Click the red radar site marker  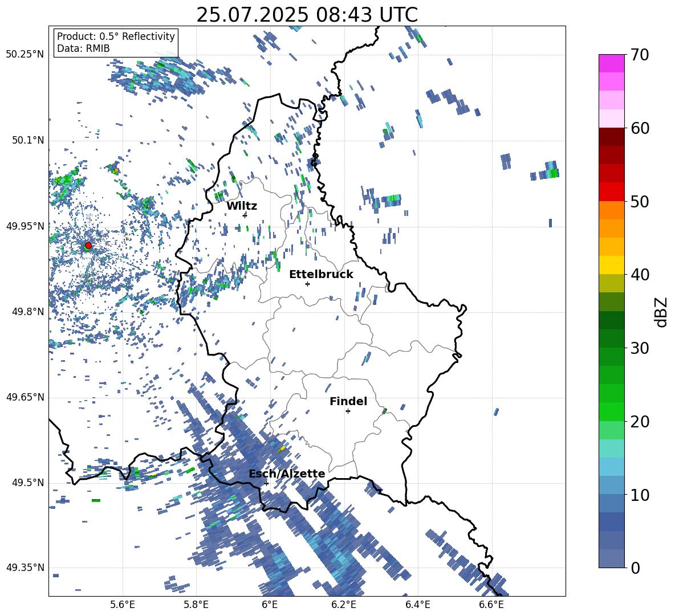(x=88, y=246)
